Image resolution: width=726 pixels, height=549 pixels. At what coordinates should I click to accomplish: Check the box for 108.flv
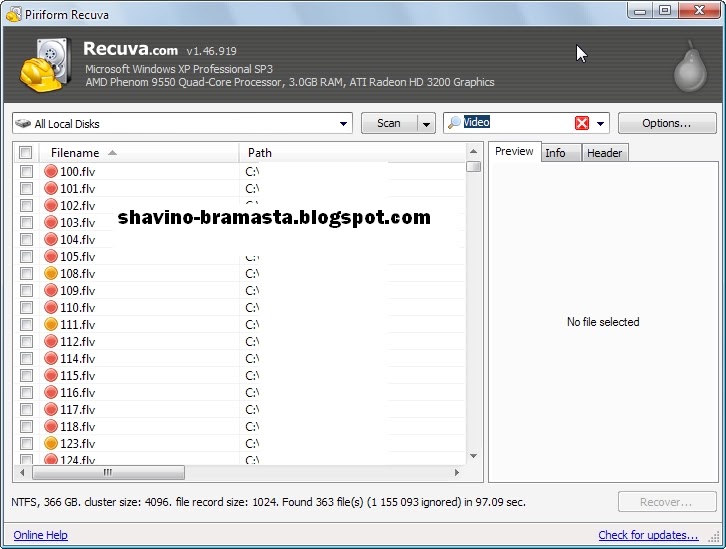[26, 273]
